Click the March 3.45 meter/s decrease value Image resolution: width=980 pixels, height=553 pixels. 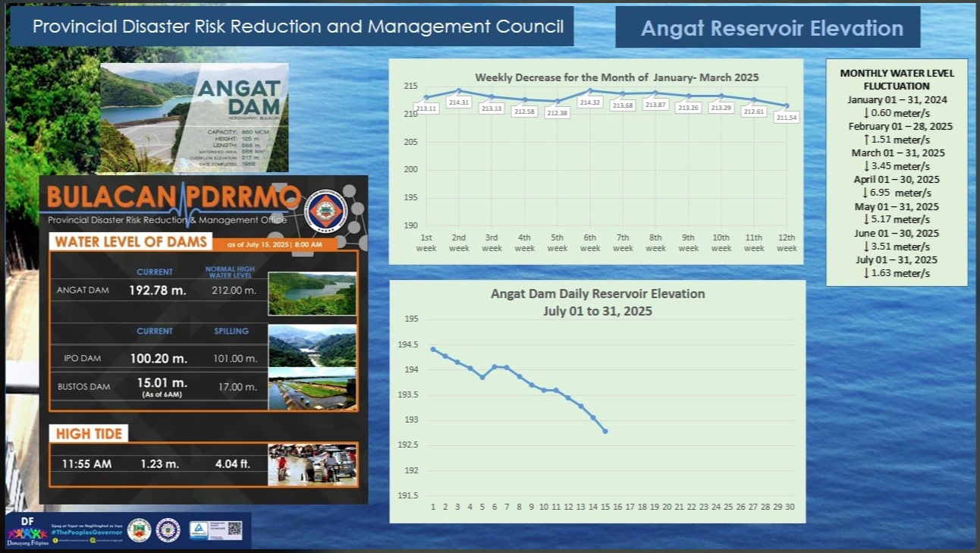tap(897, 166)
